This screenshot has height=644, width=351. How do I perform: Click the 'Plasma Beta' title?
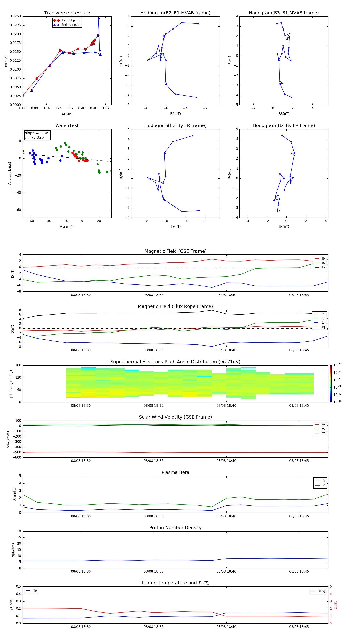[x=175, y=472]
